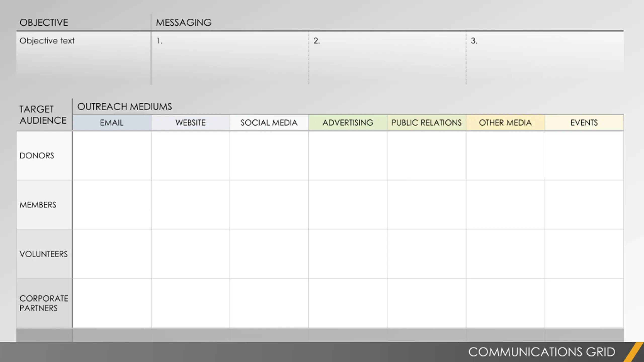Select the ADVERTISING column header
The height and width of the screenshot is (362, 644).
[x=348, y=123]
